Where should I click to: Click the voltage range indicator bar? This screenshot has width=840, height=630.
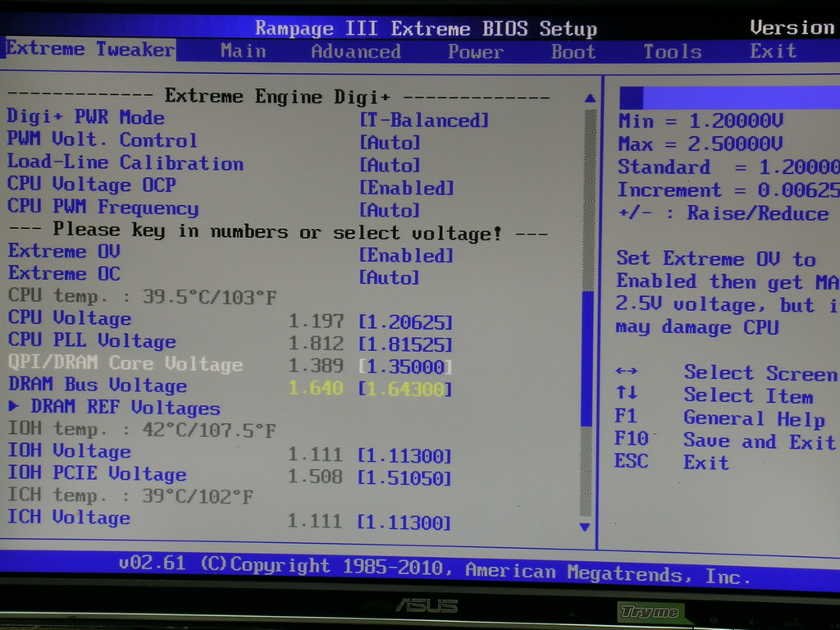point(729,98)
